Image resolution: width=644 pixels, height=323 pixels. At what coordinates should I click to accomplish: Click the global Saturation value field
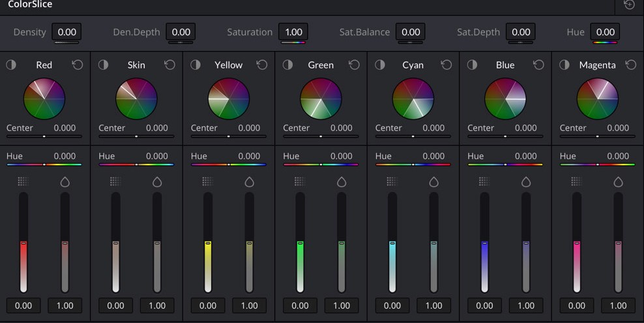pyautogui.click(x=293, y=32)
